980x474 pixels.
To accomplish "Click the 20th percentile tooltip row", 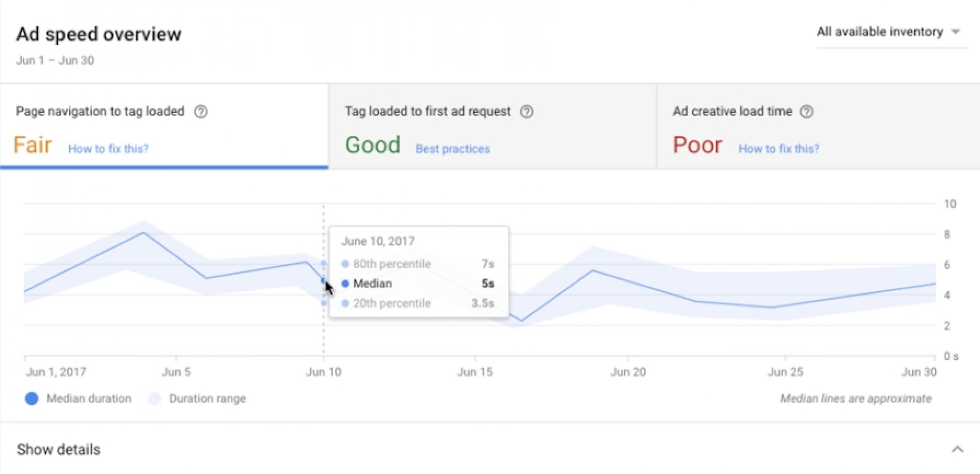I will pyautogui.click(x=419, y=303).
